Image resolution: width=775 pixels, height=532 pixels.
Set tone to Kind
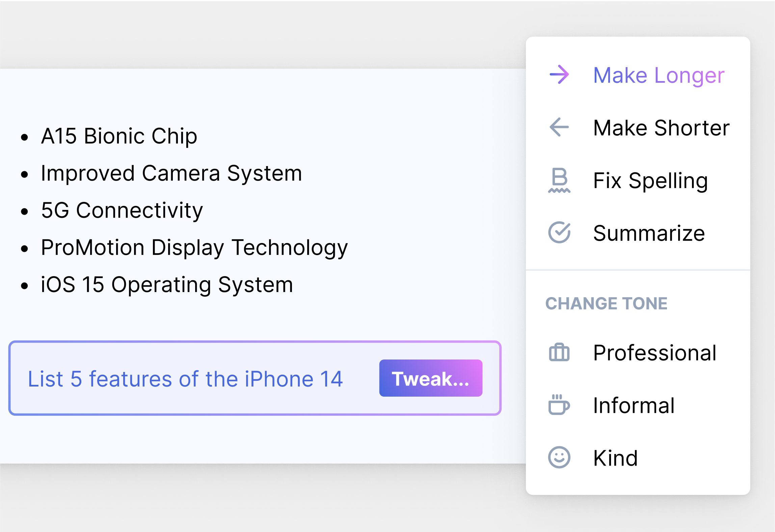coord(638,458)
